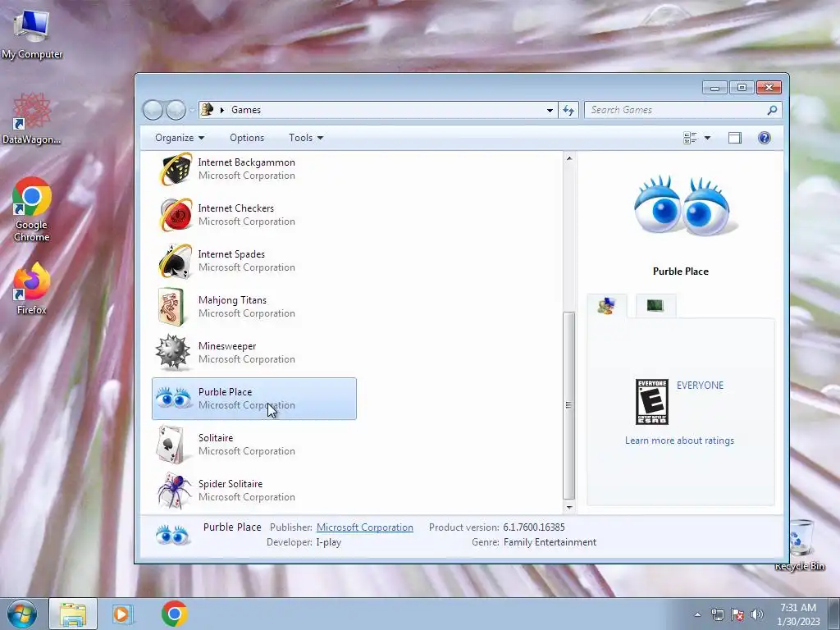The height and width of the screenshot is (630, 840).
Task: Select the Internet Spades card icon
Action: 175,261
